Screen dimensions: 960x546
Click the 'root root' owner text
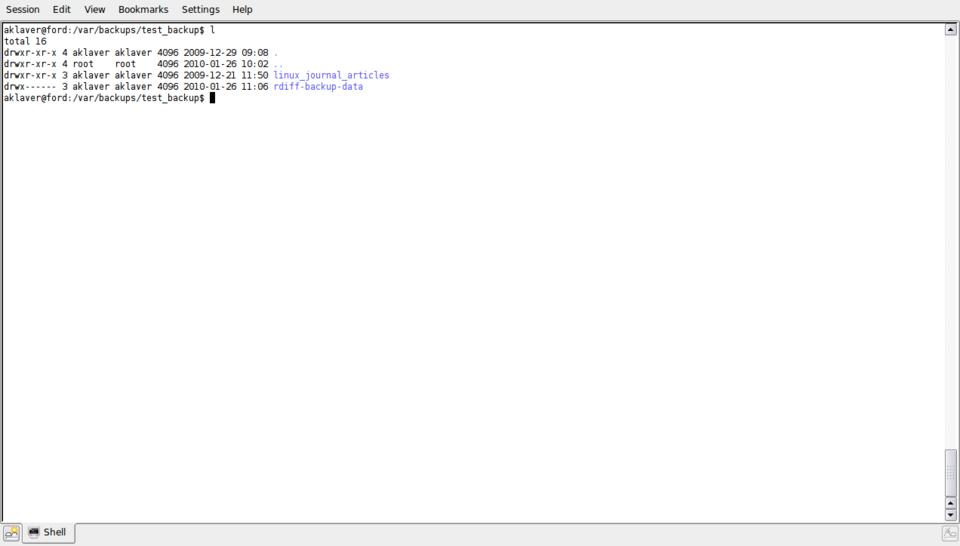tap(104, 64)
